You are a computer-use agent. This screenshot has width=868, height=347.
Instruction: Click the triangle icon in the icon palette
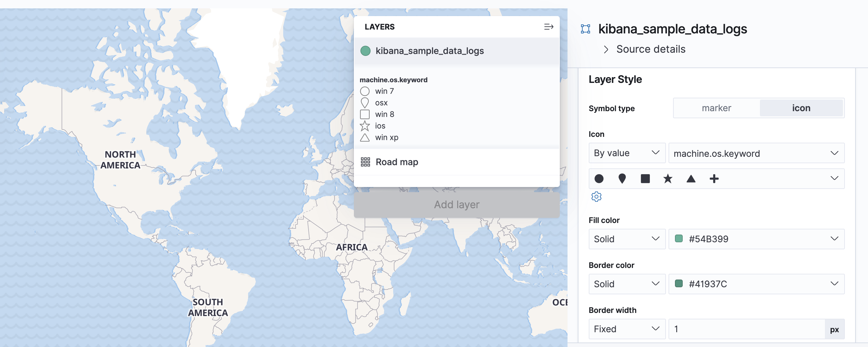(x=691, y=179)
